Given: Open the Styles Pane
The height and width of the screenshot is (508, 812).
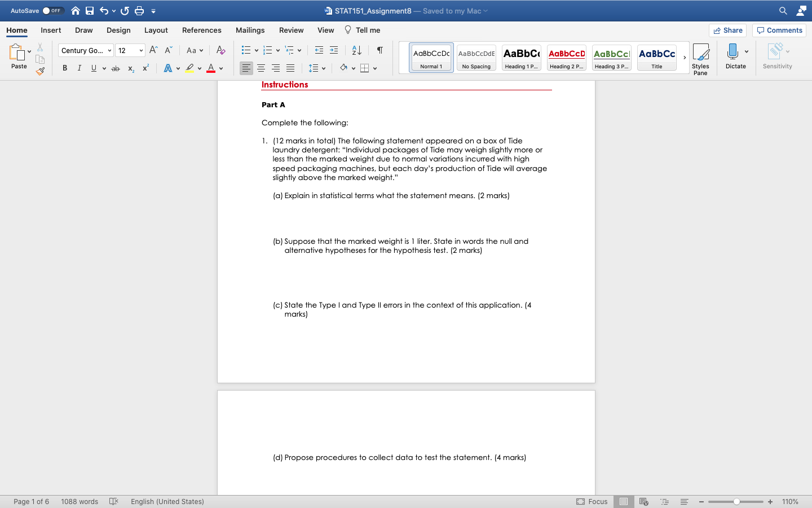Looking at the screenshot, I should tap(701, 59).
